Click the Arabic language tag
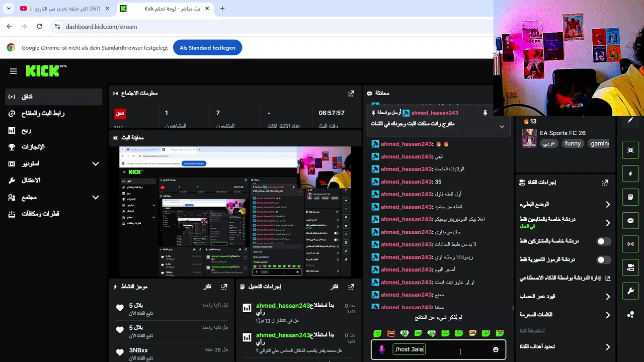The height and width of the screenshot is (362, 644). 549,143
